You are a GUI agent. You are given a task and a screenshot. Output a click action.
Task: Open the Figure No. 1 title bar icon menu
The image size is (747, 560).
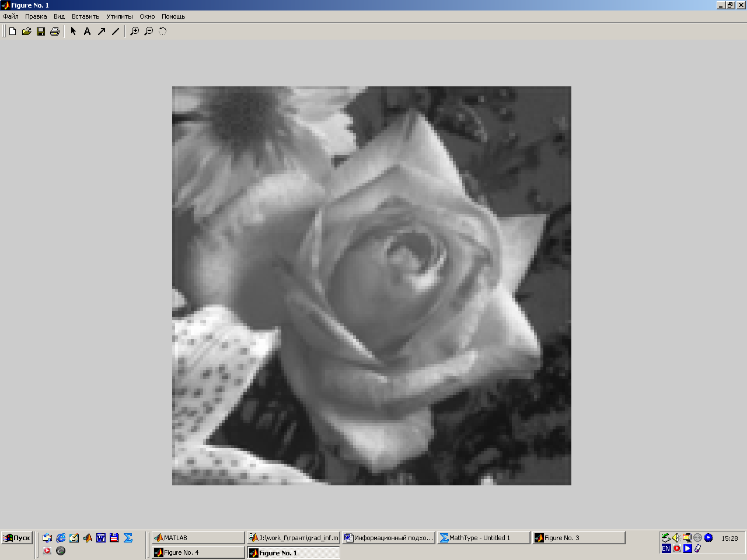5,5
